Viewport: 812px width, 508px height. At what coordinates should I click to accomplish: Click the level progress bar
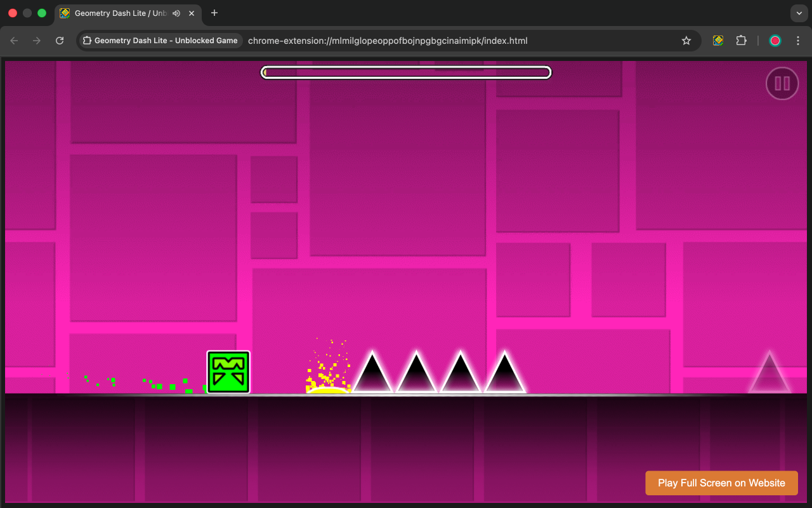(406, 72)
